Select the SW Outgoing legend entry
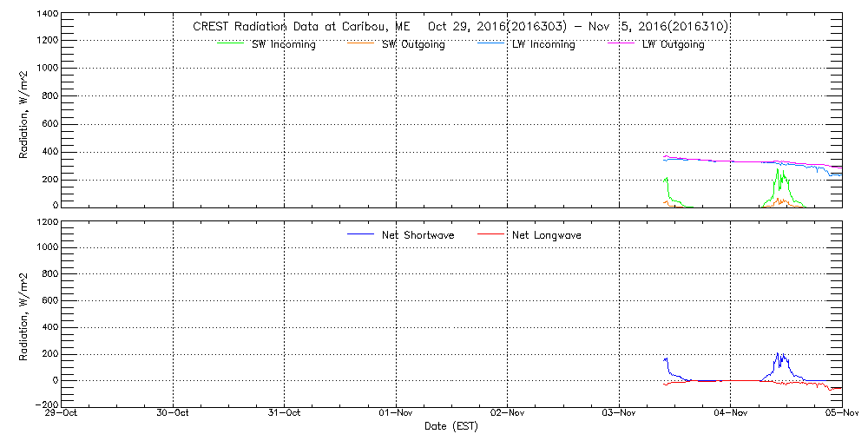Screen dimensions: 868x434 [x=413, y=45]
